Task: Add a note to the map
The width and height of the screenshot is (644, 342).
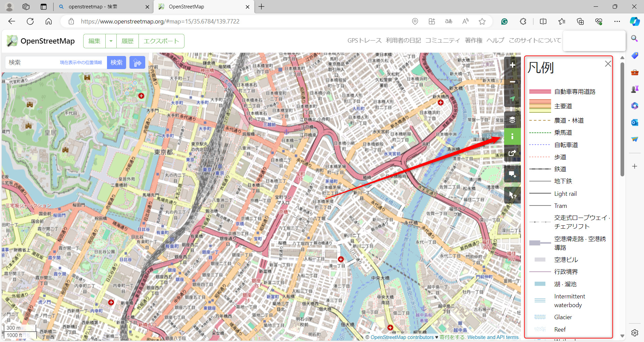Action: 512,174
